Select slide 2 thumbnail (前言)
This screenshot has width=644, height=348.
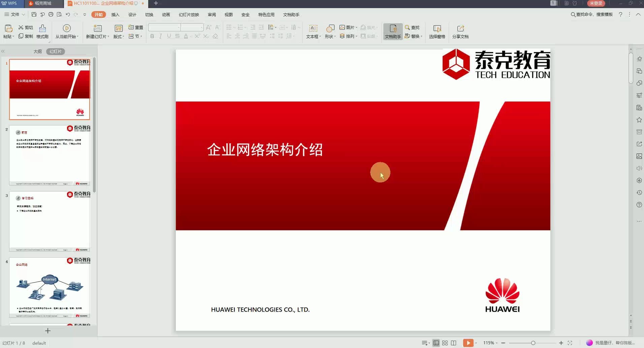(x=50, y=155)
